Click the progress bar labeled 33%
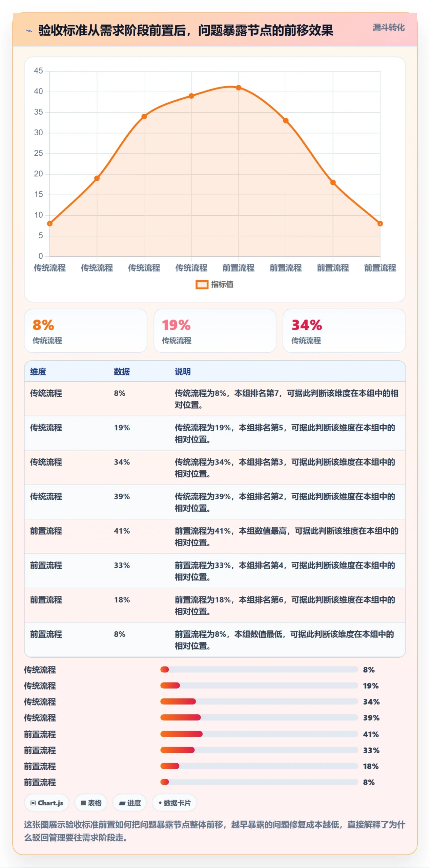 [259, 750]
